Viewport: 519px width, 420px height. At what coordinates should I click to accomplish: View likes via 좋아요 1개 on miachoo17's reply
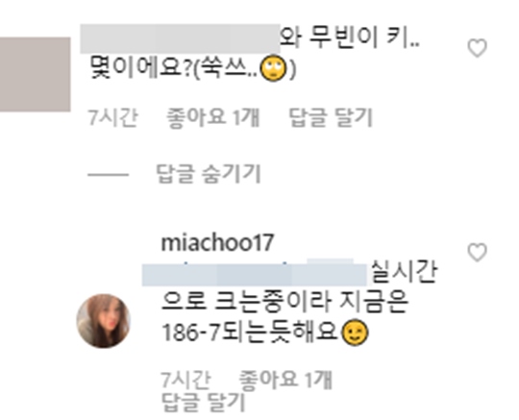coord(285,380)
